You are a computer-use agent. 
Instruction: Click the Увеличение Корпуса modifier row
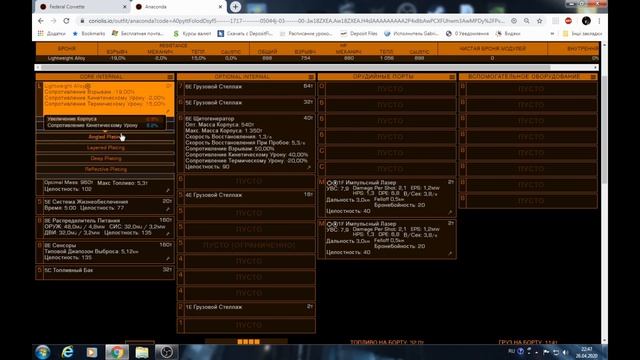104,119
